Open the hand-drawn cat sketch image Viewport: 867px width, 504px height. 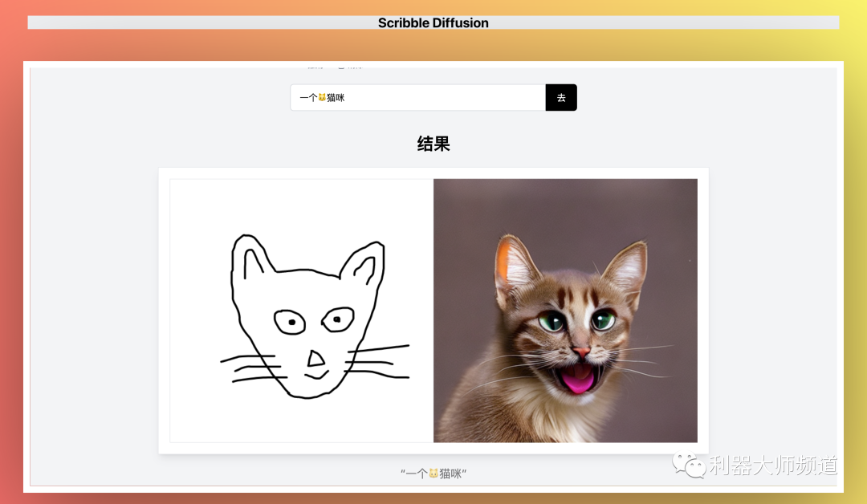coord(301,311)
